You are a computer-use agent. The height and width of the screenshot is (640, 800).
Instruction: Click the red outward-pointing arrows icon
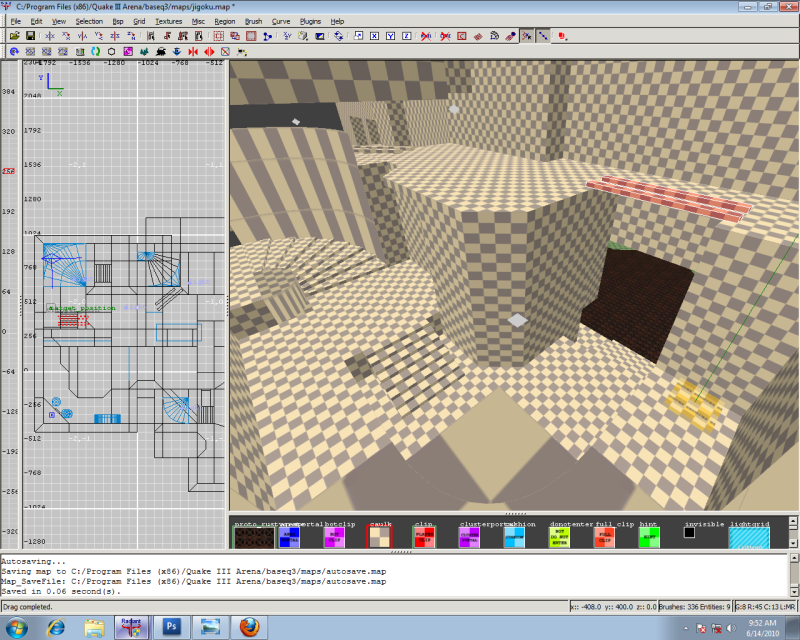click(209, 52)
